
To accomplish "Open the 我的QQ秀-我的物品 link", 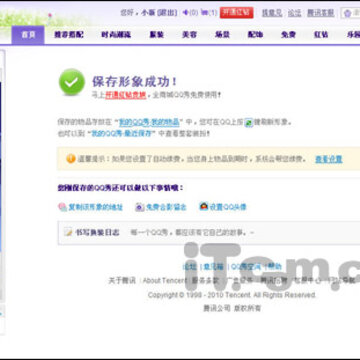I will tap(149, 122).
